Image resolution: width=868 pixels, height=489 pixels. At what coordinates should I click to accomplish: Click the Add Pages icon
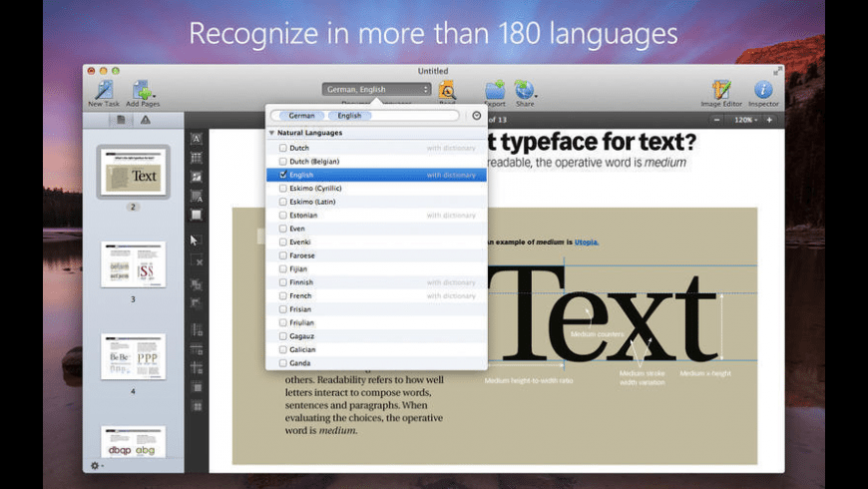141,90
